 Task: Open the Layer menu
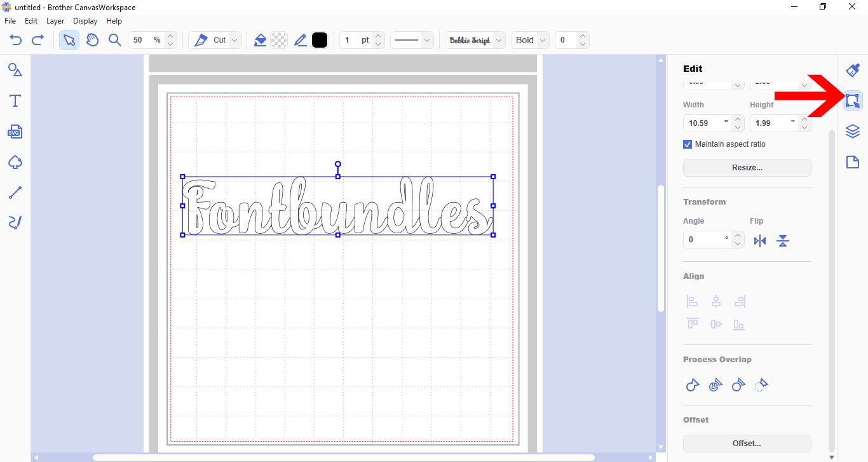point(55,21)
